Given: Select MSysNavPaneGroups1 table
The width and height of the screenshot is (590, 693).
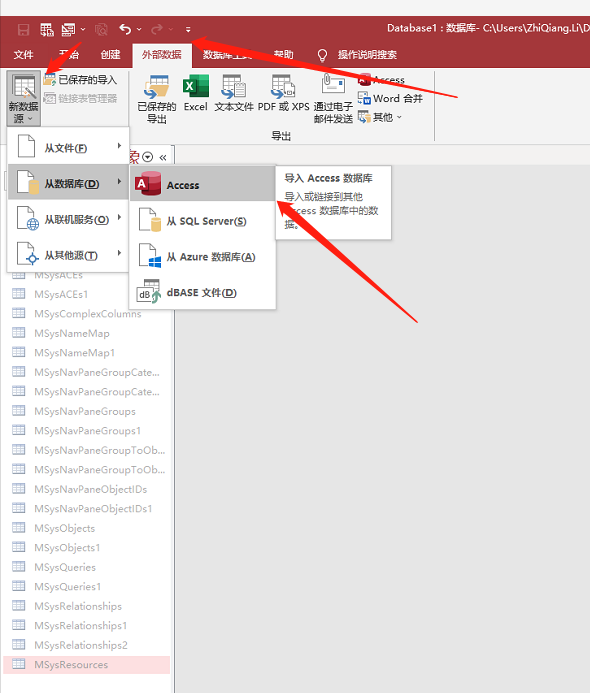Looking at the screenshot, I should click(x=87, y=430).
